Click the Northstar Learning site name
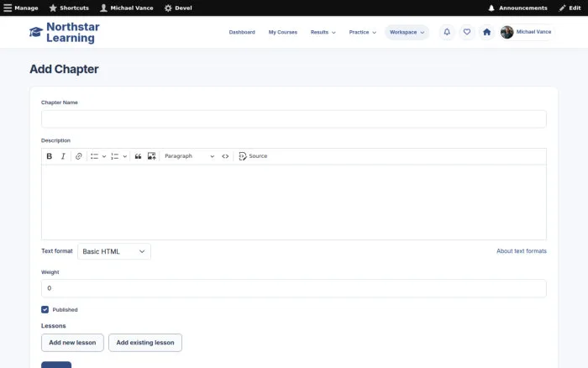This screenshot has width=588, height=368. click(x=73, y=32)
